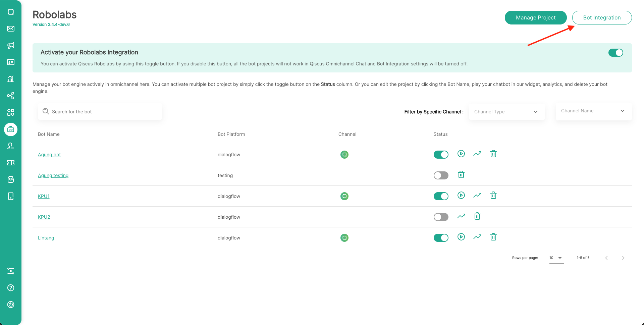
Task: Open the analytics chart sidebar menu
Action: click(11, 79)
